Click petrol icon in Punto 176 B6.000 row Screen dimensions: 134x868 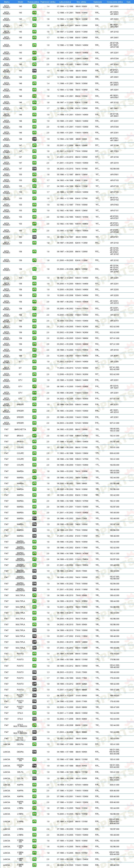coord(34,659)
